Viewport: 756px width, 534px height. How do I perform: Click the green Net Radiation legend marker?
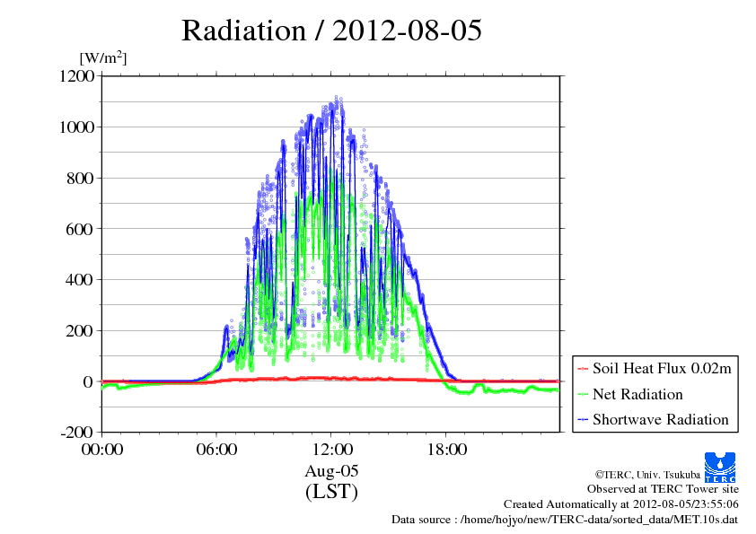(583, 395)
